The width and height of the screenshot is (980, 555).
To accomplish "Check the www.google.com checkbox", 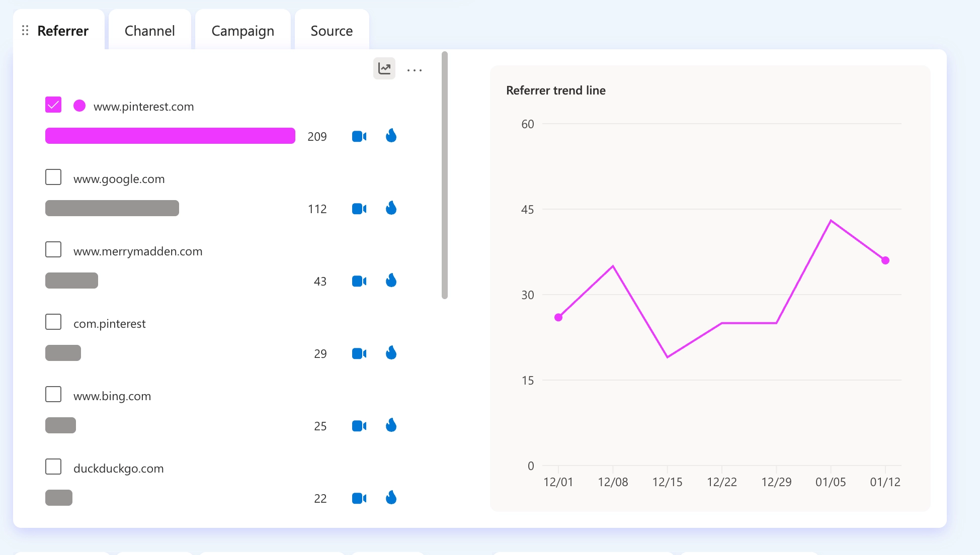I will [53, 177].
